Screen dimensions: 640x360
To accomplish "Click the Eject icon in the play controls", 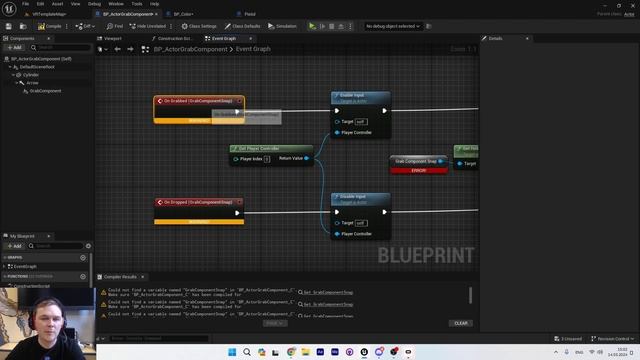I will pyautogui.click(x=341, y=26).
